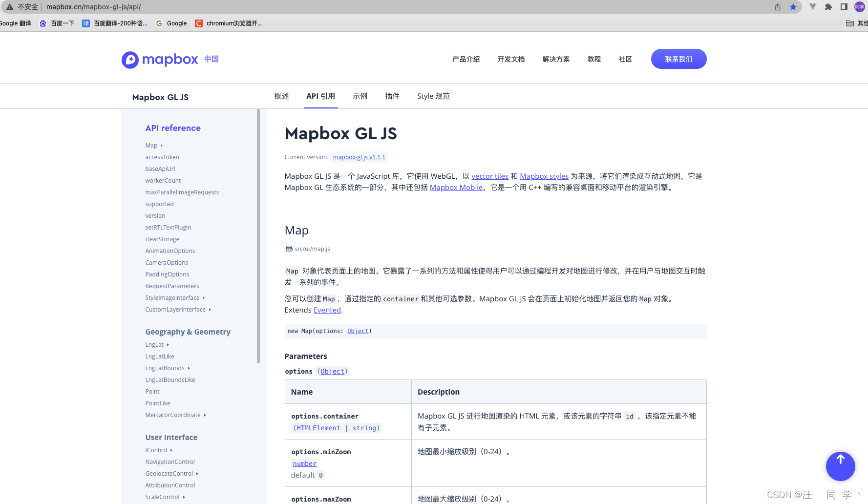
Task: Open the browser extensions puzzle icon
Action: coord(828,7)
